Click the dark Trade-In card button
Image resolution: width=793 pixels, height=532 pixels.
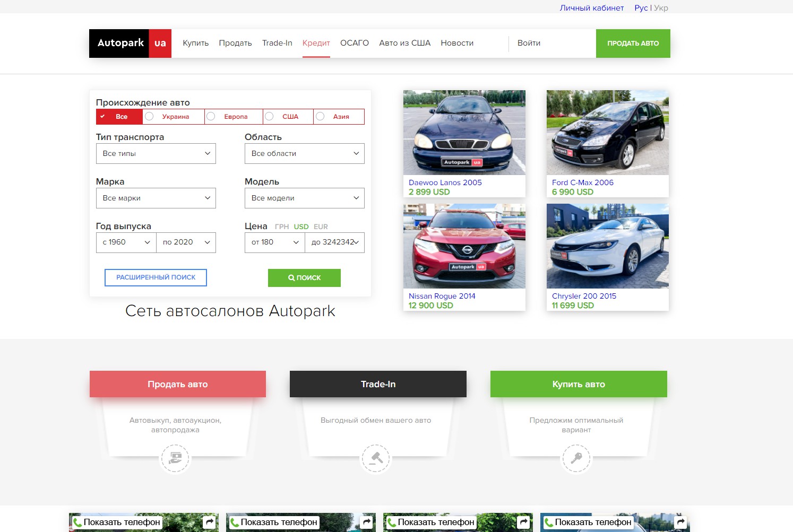pos(378,384)
